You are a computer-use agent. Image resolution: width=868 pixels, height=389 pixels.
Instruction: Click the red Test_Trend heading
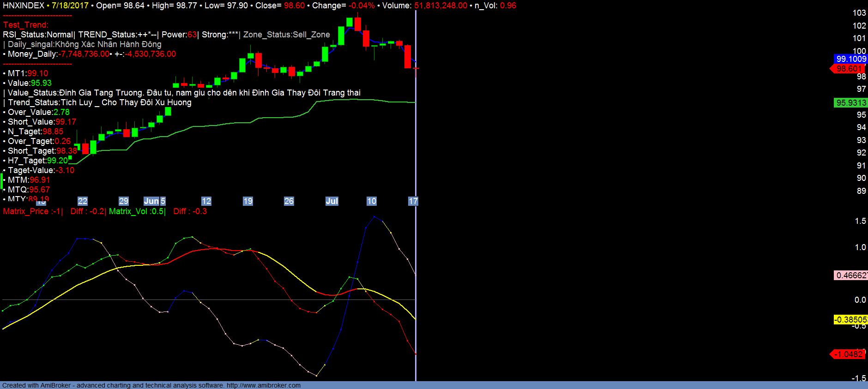click(x=25, y=25)
